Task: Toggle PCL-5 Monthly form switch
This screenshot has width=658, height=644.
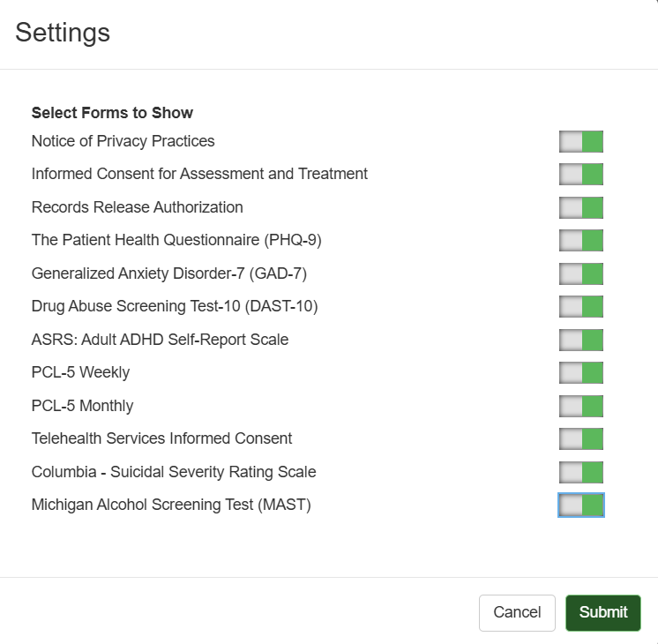Action: point(581,407)
